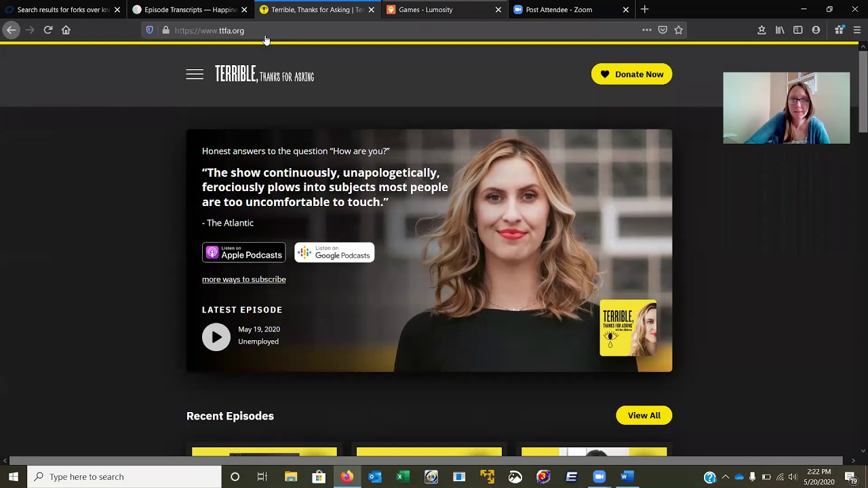This screenshot has width=868, height=488.
Task: Reload the current page
Action: click(48, 30)
